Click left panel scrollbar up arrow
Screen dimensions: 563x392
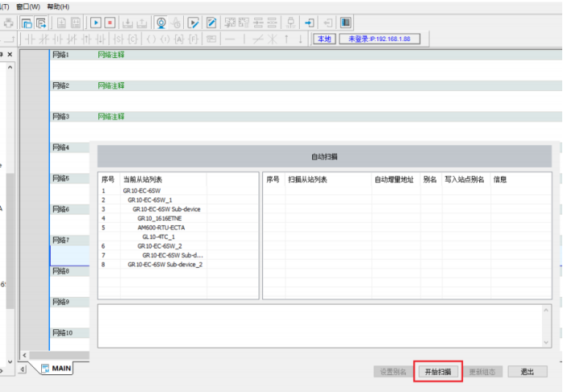(10, 67)
